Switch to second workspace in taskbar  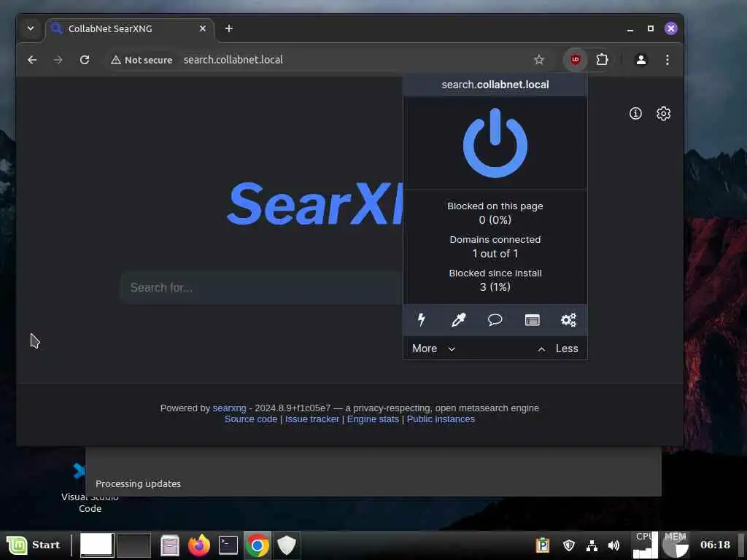(134, 545)
